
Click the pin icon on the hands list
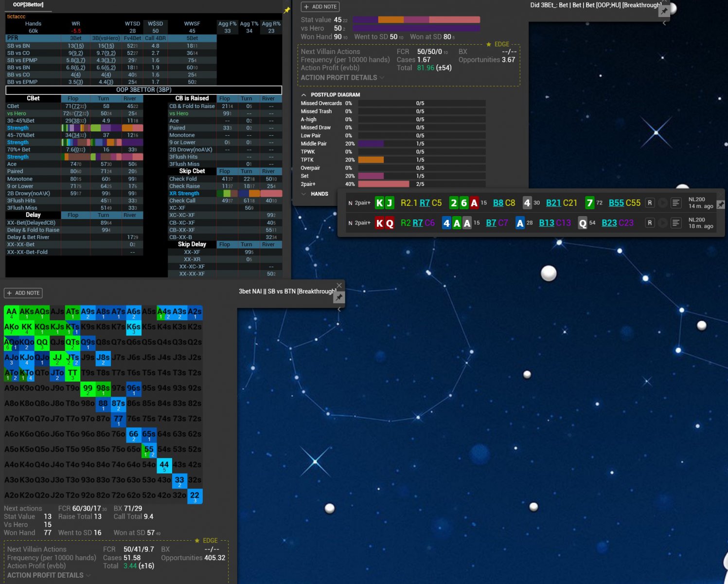(x=720, y=205)
